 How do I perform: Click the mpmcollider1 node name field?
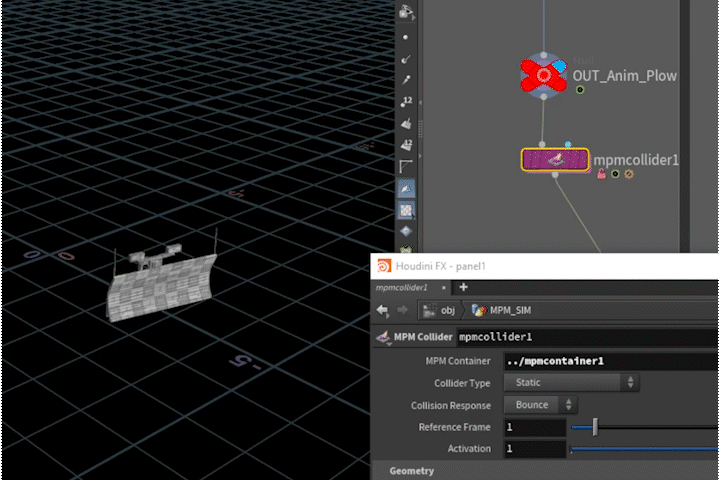pyautogui.click(x=588, y=337)
